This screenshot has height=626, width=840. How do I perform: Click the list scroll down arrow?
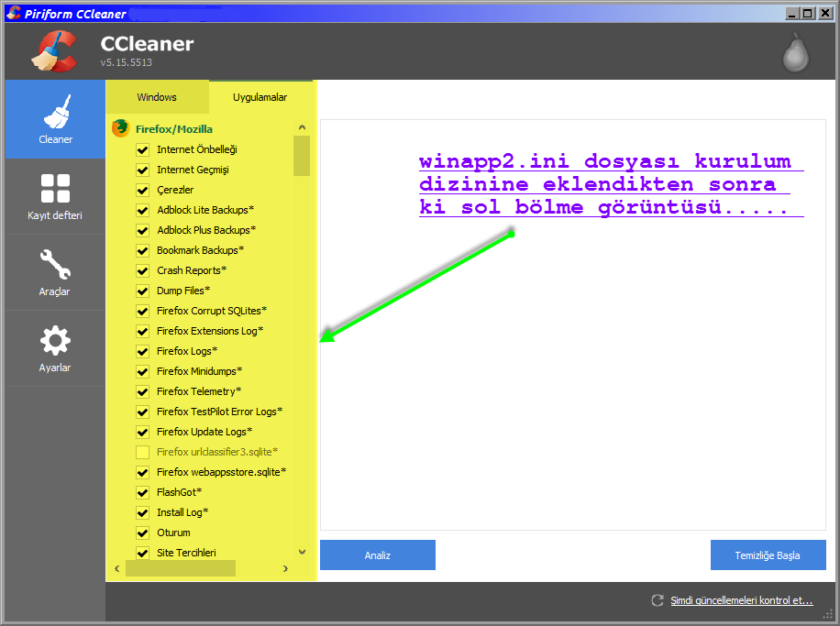pos(302,552)
